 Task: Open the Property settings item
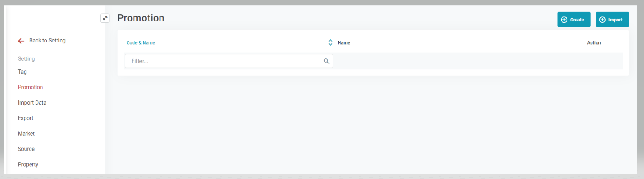click(28, 164)
